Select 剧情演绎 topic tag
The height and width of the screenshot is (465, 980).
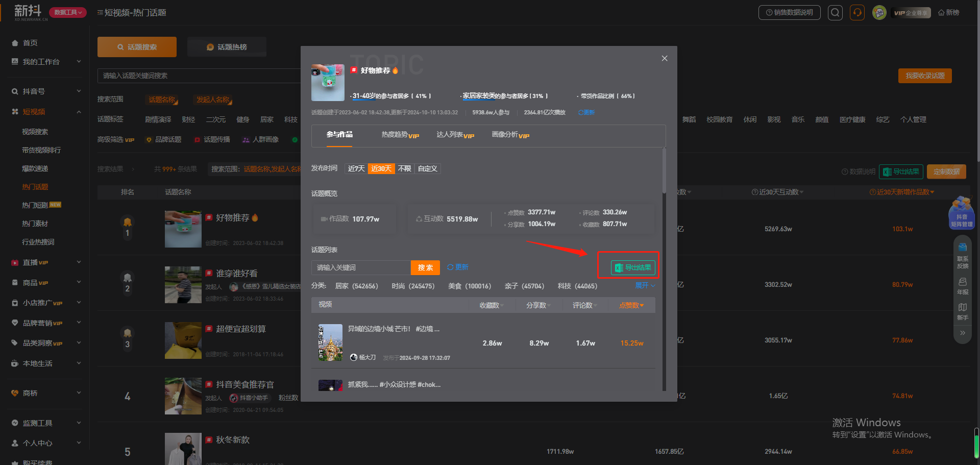tap(158, 119)
